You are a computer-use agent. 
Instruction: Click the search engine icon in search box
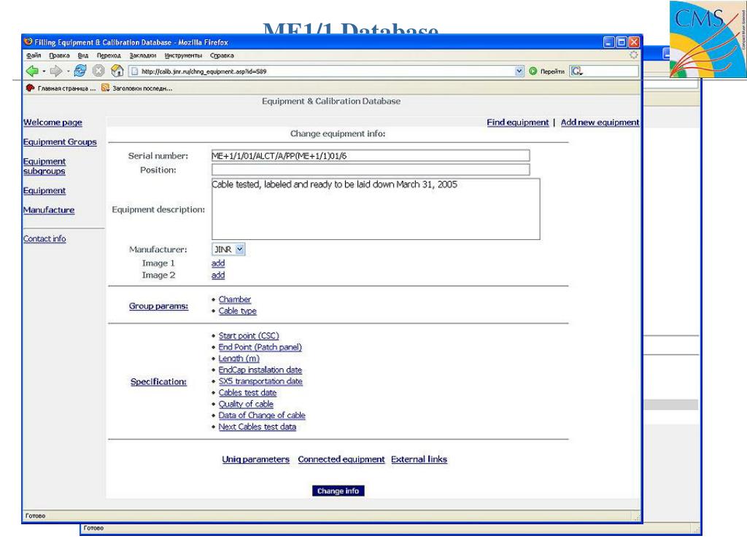click(576, 71)
